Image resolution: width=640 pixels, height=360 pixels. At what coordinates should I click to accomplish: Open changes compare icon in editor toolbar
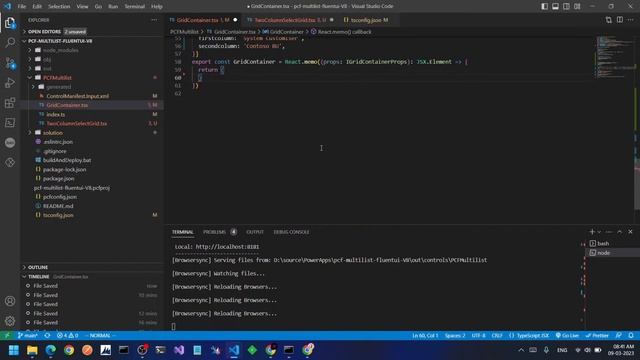(609, 20)
